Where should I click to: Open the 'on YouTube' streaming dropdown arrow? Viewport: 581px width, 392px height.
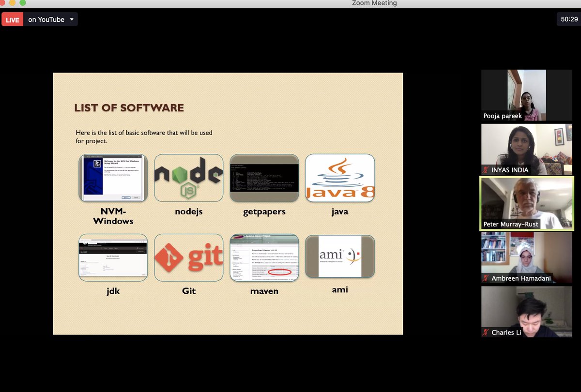[x=72, y=20]
